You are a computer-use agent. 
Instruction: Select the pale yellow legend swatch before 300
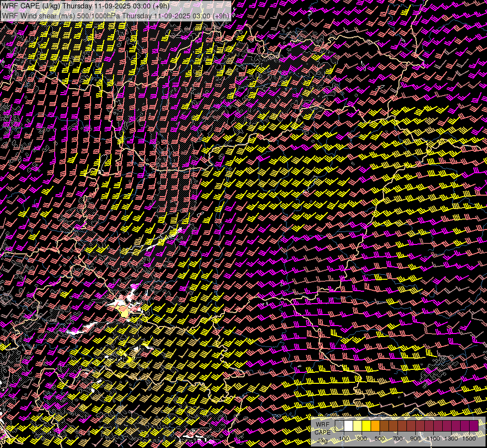click(x=358, y=426)
